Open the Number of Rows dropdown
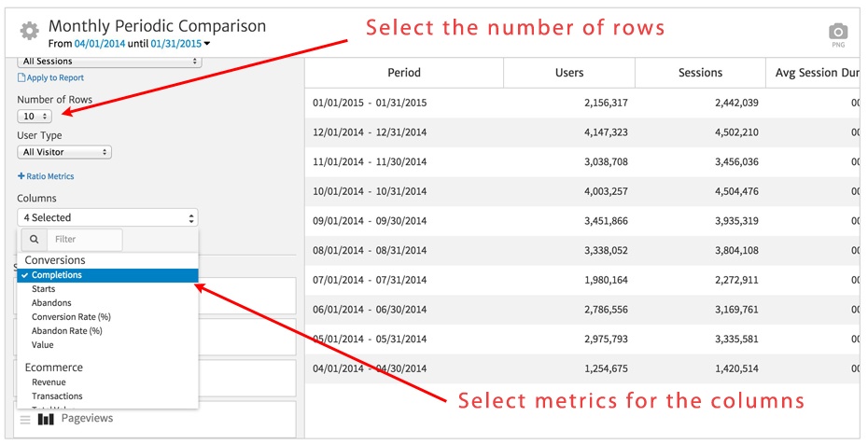This screenshot has height=444, width=868. (x=35, y=116)
